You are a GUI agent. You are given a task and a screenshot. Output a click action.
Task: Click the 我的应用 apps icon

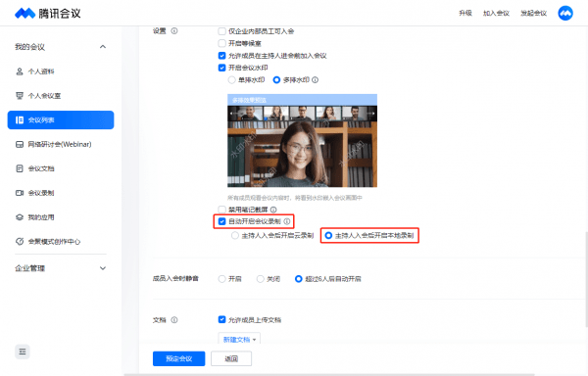click(20, 217)
